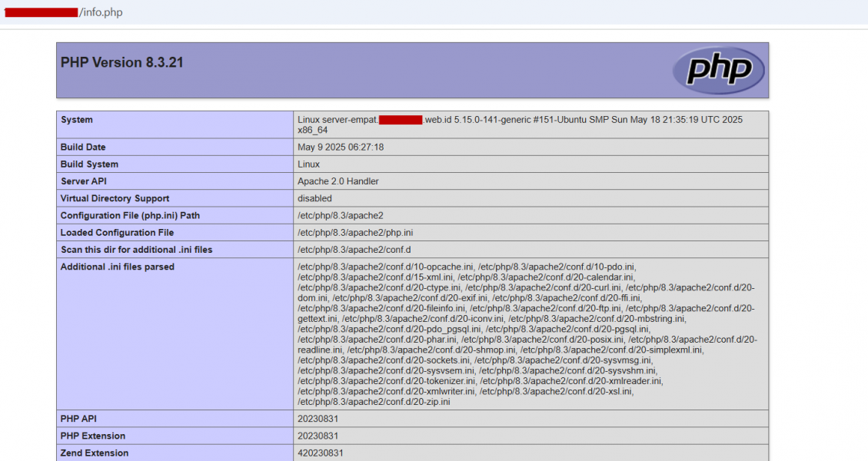
Task: Click the 20-zip.ini line in parsed files
Action: point(374,402)
